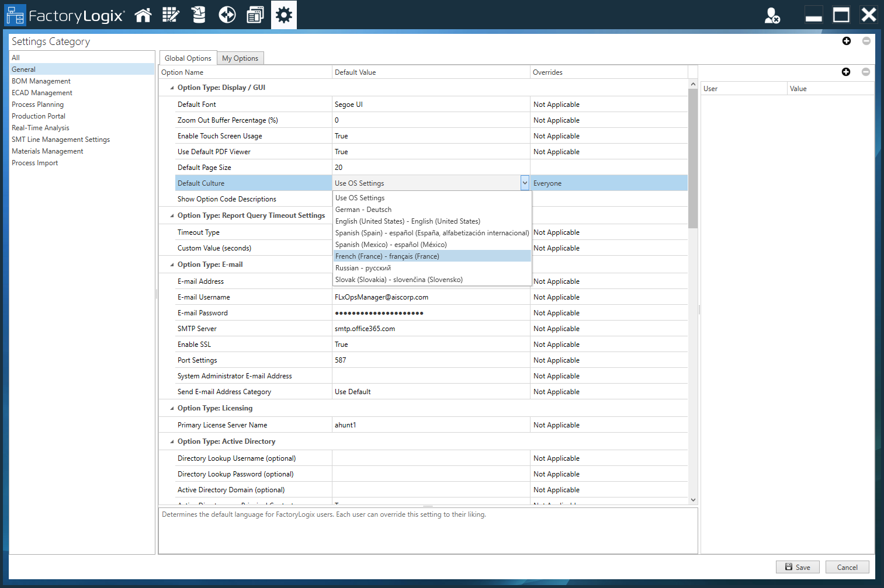Click the Home icon in top toolbar
Viewport: 884px width, 588px height.
[143, 15]
